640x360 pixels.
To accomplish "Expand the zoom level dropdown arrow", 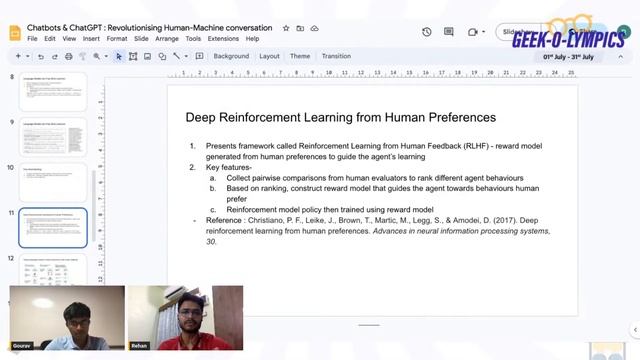I will click(x=106, y=56).
